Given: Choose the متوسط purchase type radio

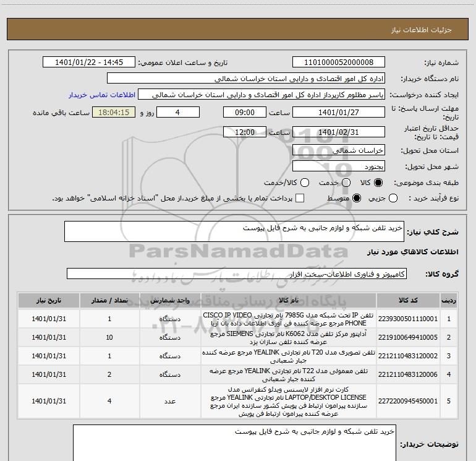Looking at the screenshot, I should (x=357, y=198).
